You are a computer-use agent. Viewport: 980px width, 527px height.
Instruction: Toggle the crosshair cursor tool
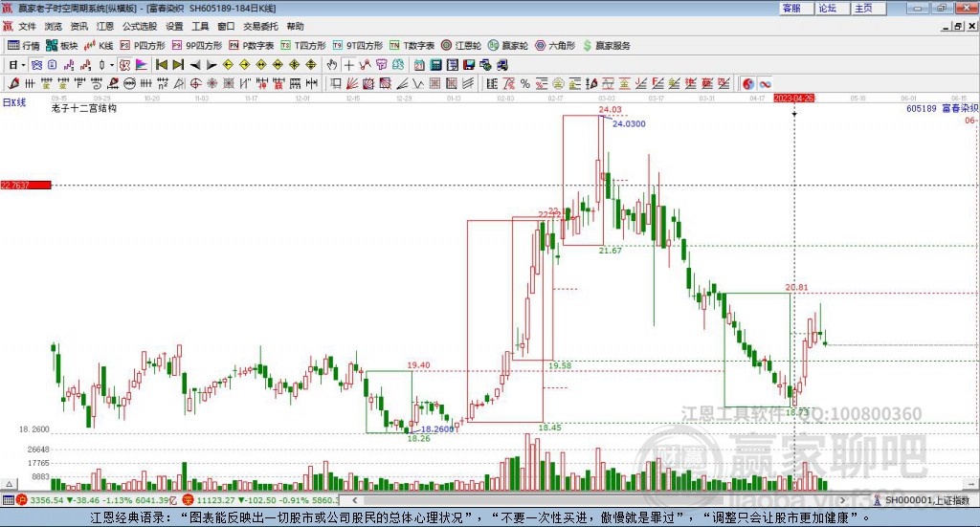pos(348,65)
